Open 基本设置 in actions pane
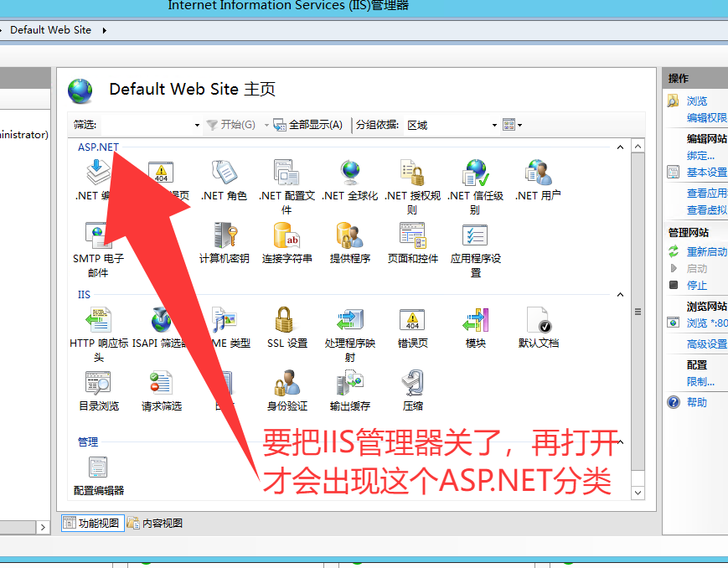Image resolution: width=728 pixels, height=568 pixels. point(707,173)
